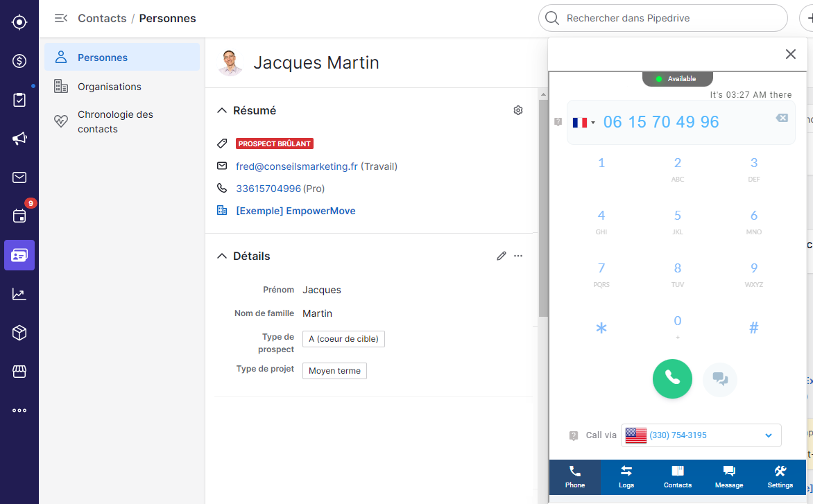Viewport: 813px width, 504px height.
Task: Dial digit 8 TUV on keypad
Action: (677, 275)
